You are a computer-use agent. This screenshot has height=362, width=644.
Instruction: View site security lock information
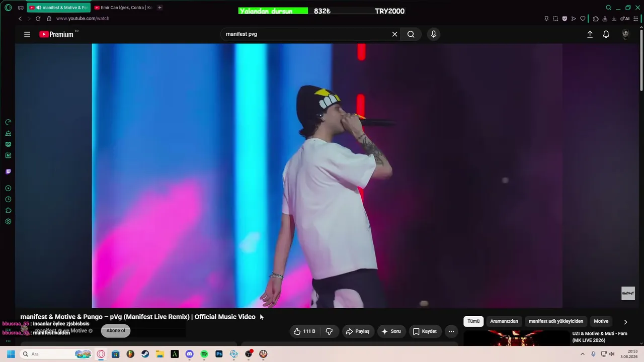pos(49,19)
